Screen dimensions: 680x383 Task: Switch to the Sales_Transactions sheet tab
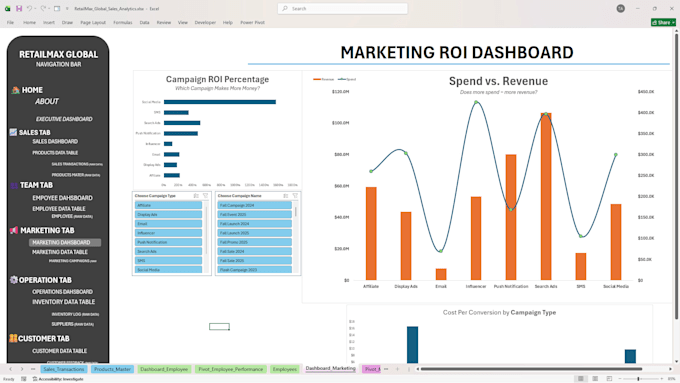tap(64, 369)
